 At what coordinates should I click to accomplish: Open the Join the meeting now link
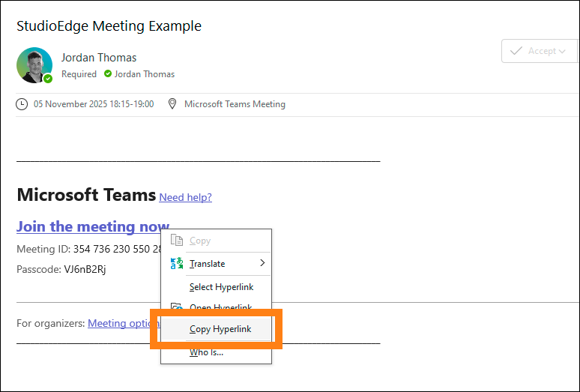[x=93, y=226]
